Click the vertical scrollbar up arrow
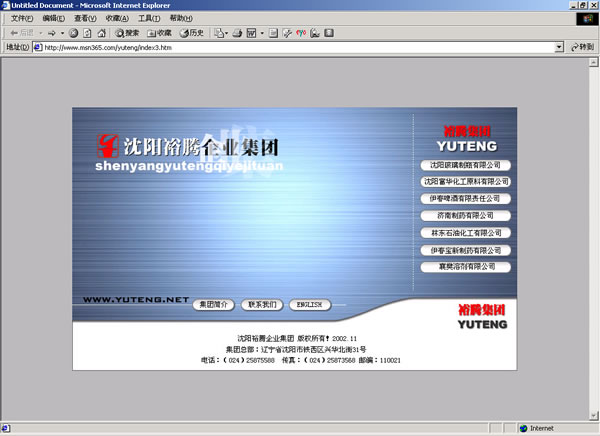The image size is (600, 436). tap(593, 62)
